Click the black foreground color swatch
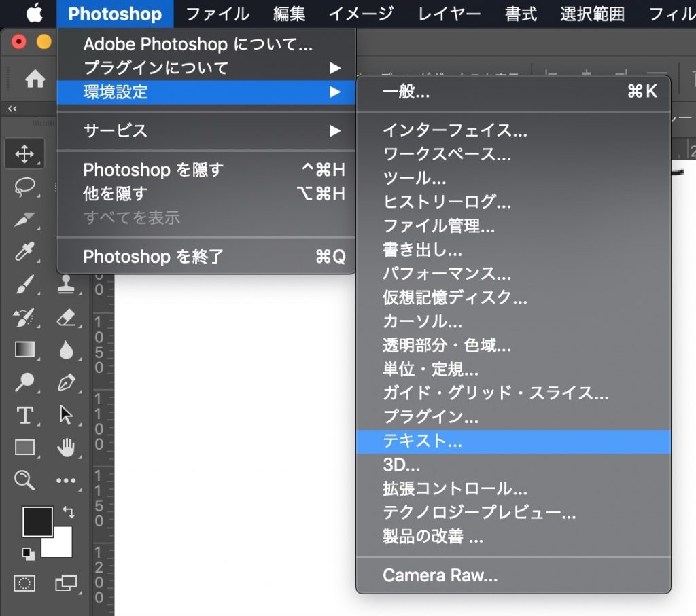This screenshot has width=696, height=616. pyautogui.click(x=38, y=522)
